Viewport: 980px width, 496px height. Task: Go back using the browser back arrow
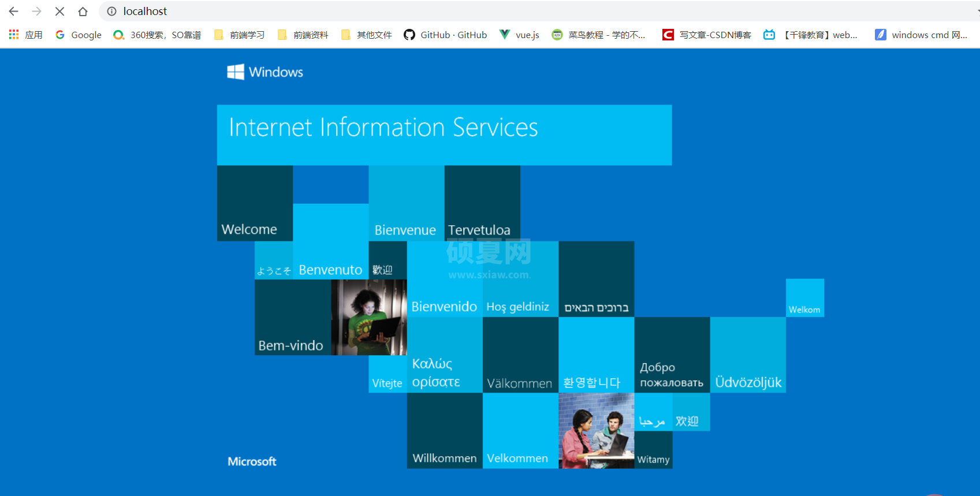[x=13, y=11]
